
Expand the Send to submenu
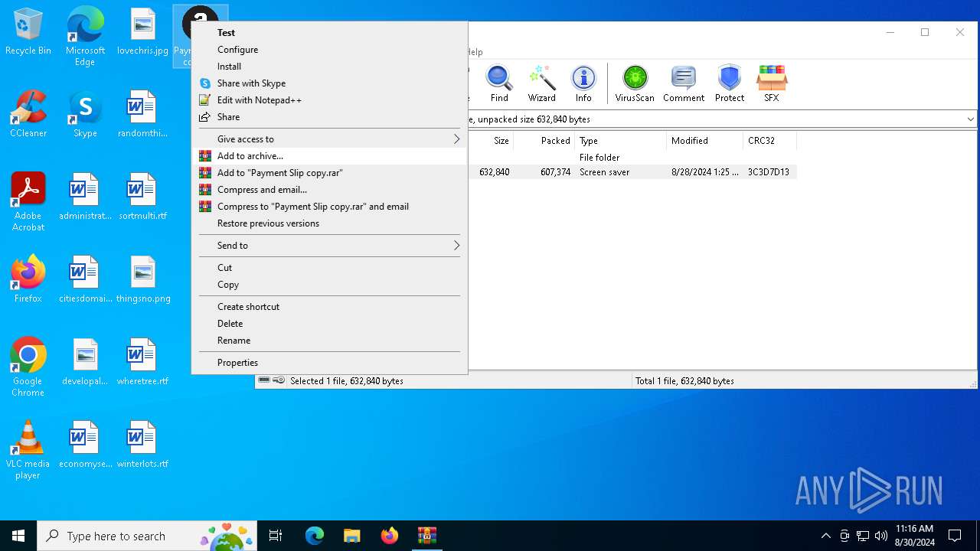[x=329, y=246]
